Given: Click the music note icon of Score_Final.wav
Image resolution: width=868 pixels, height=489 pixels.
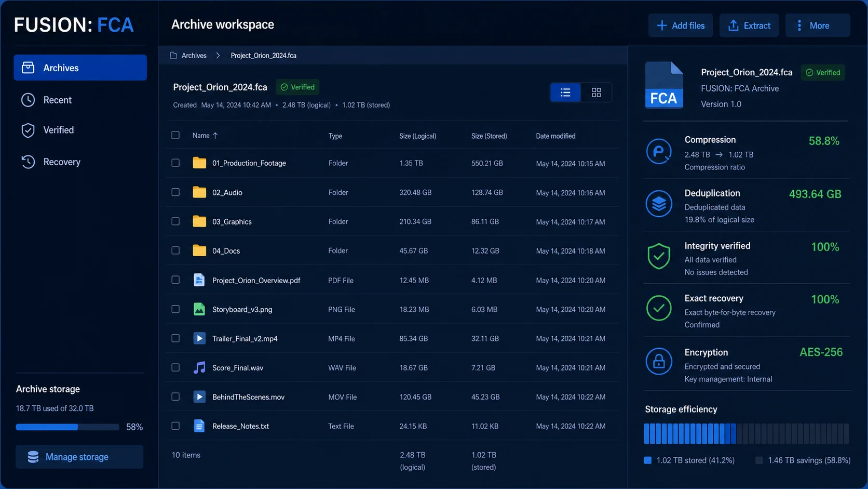Looking at the screenshot, I should [x=199, y=367].
